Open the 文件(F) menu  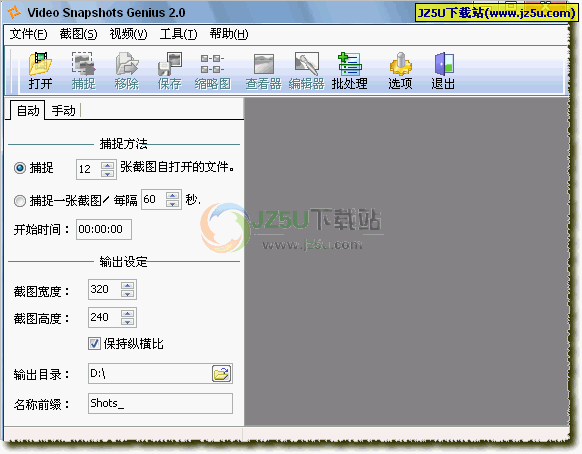(x=29, y=34)
